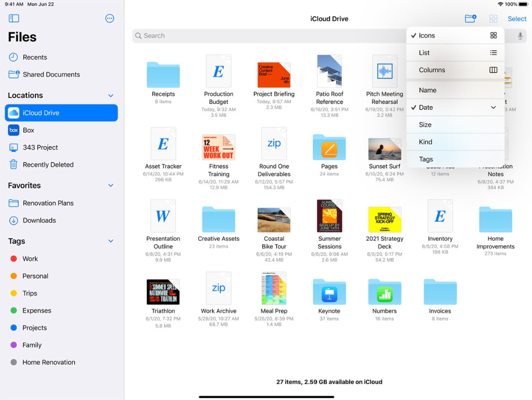Sort files by Tags
532x400 pixels.
455,159
